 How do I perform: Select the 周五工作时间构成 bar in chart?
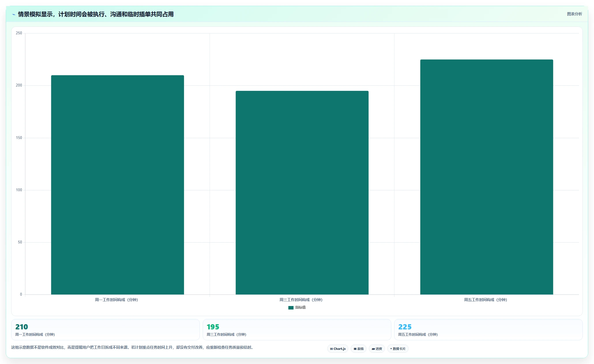(x=486, y=177)
